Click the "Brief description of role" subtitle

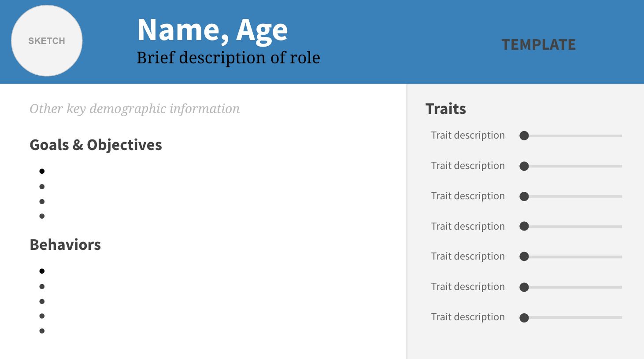pos(228,58)
